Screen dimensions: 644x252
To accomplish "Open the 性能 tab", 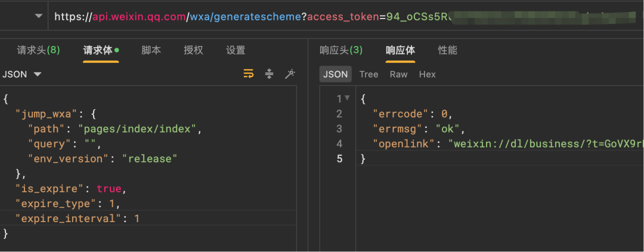I will point(448,50).
